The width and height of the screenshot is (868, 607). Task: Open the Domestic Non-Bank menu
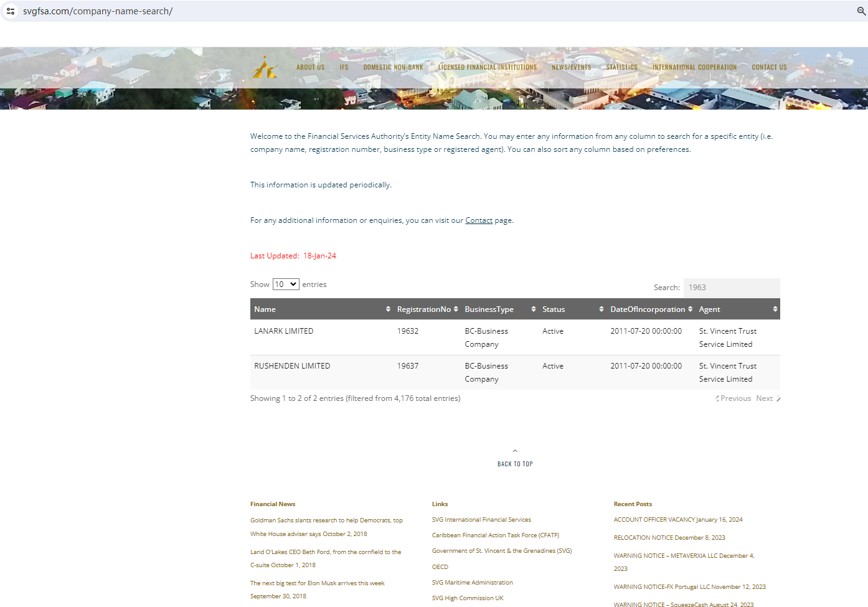coord(394,67)
